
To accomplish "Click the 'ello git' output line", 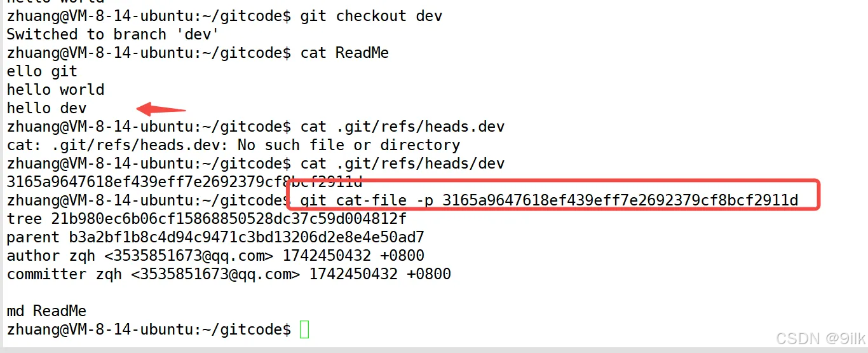I will point(42,71).
